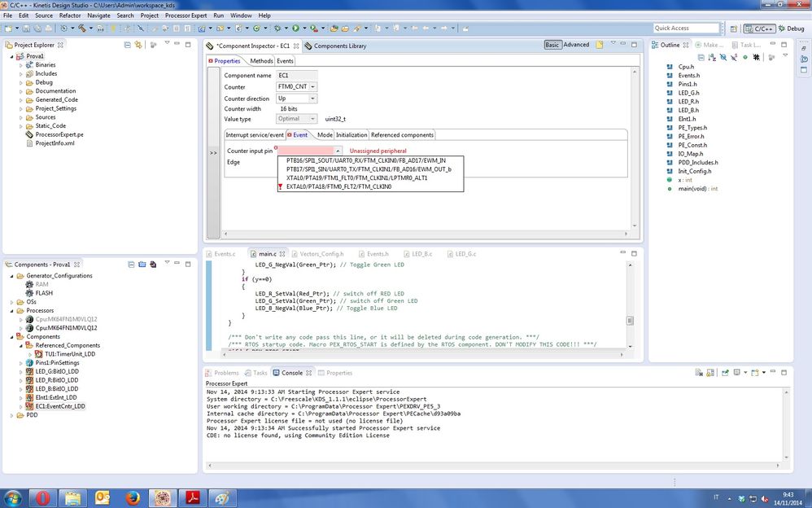Expand the OSs node in Components
The image size is (812, 508).
pyautogui.click(x=12, y=302)
